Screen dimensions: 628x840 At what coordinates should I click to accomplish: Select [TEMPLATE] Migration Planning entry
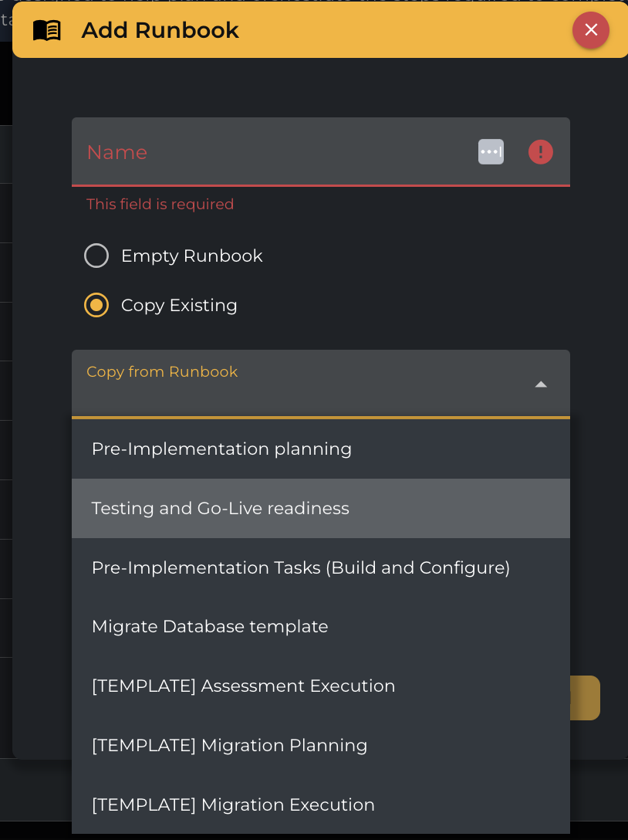tap(229, 745)
